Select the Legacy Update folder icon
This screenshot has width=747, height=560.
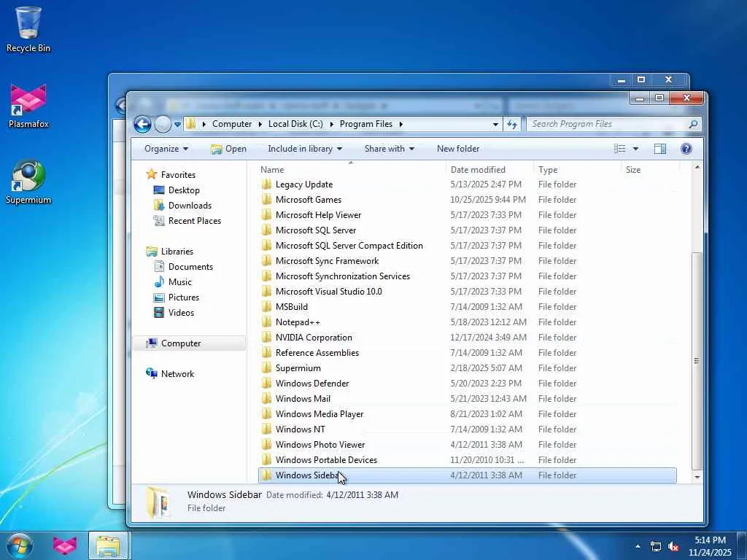tap(267, 184)
